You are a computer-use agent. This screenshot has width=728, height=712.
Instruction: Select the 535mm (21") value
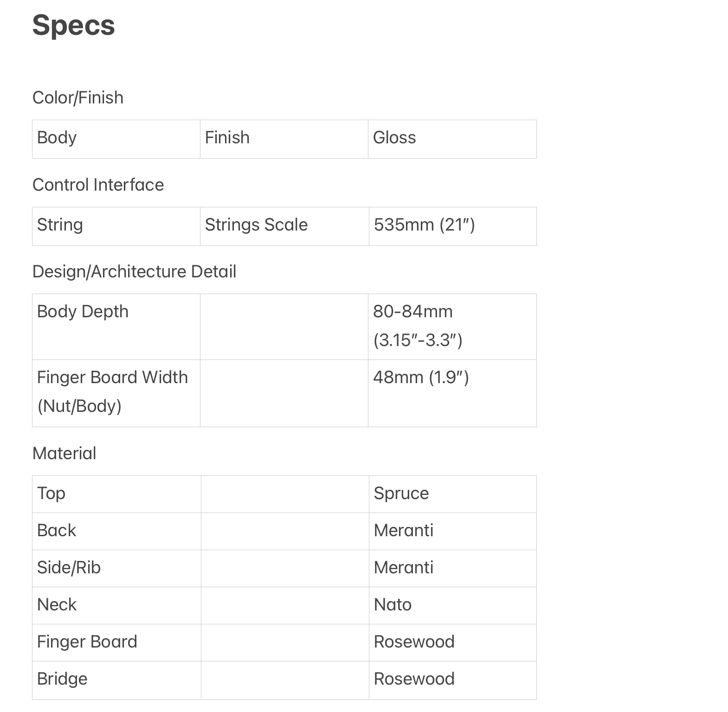(x=424, y=225)
